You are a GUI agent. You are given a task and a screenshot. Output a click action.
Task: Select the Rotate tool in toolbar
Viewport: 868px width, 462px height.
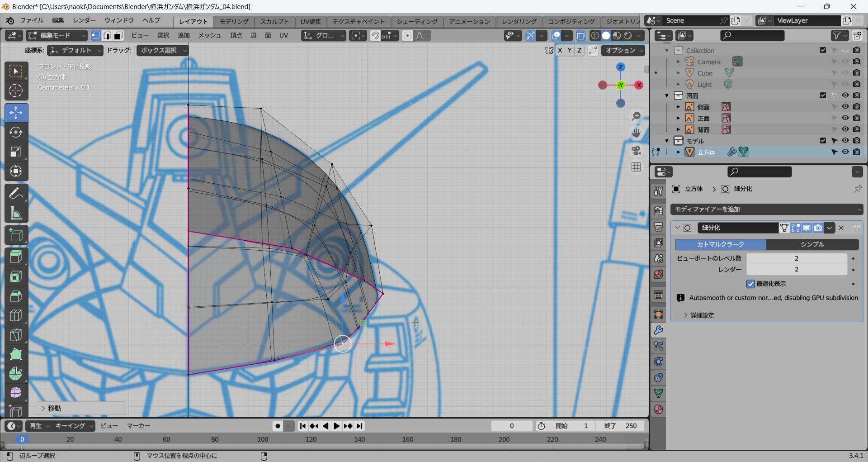16,132
